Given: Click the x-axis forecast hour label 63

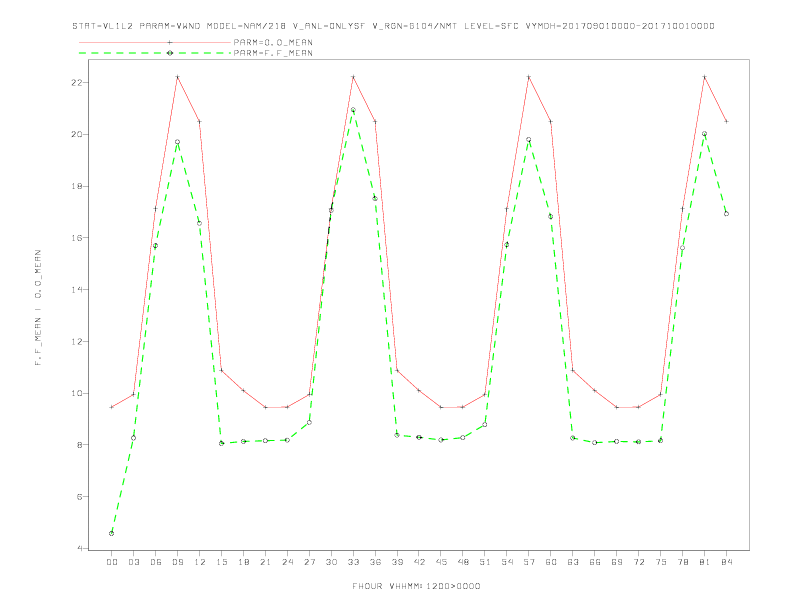Looking at the screenshot, I should click(573, 562).
